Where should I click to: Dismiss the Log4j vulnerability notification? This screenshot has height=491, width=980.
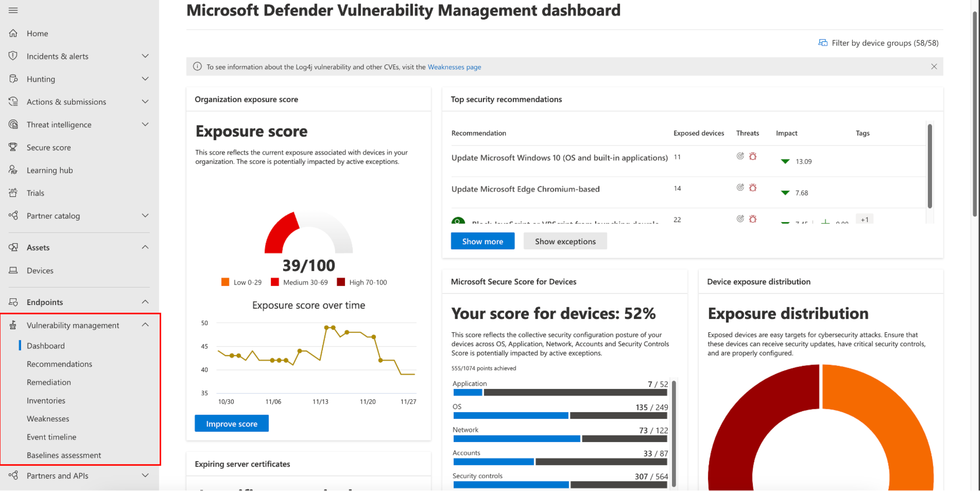[x=933, y=66]
